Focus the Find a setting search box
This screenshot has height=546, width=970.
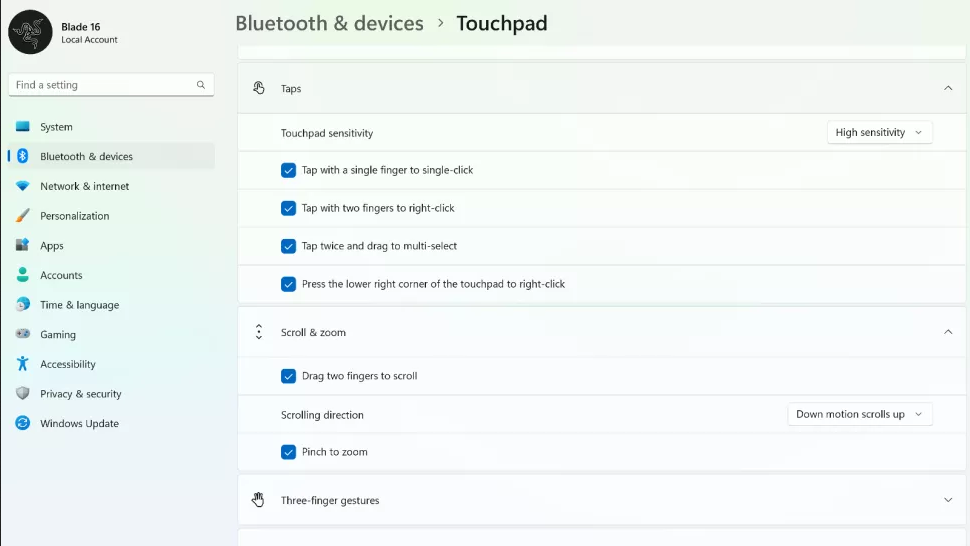pyautogui.click(x=111, y=85)
